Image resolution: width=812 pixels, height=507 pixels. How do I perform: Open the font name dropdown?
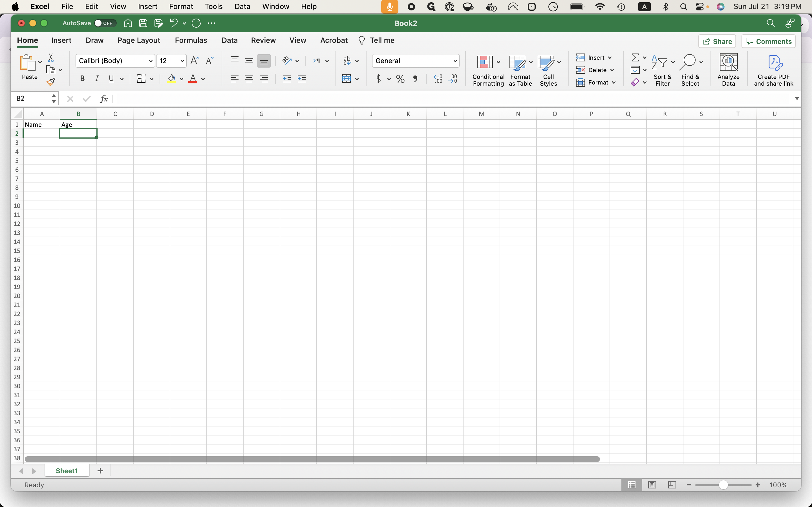point(151,61)
